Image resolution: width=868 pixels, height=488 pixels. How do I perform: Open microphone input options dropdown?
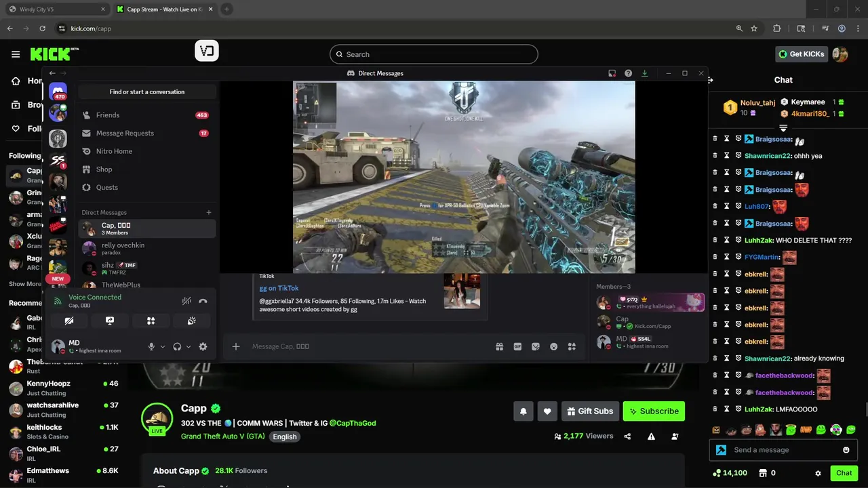[x=163, y=346]
